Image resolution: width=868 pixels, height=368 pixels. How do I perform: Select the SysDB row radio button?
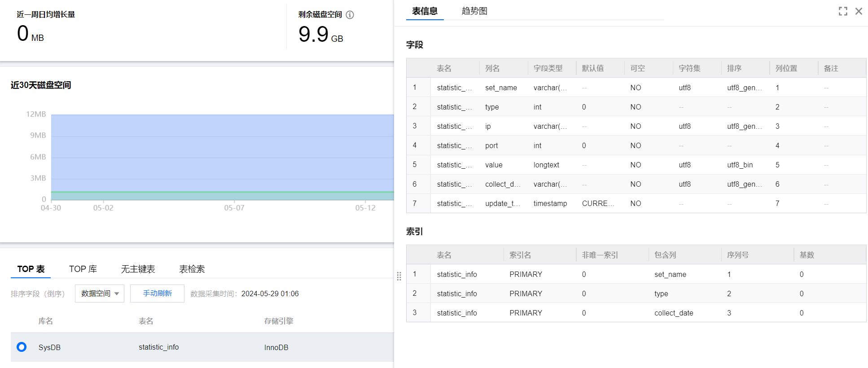pos(22,347)
